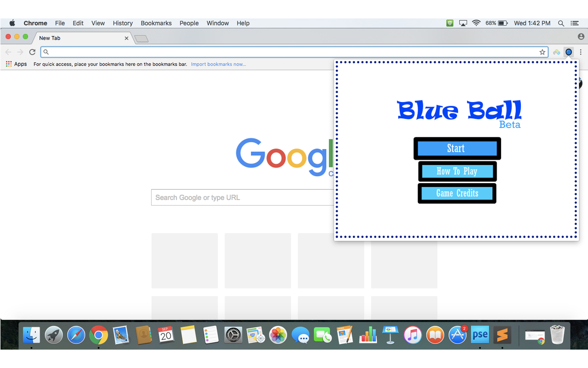Screen dimensions: 588x368
Task: Open How To Play instructions
Action: (457, 171)
